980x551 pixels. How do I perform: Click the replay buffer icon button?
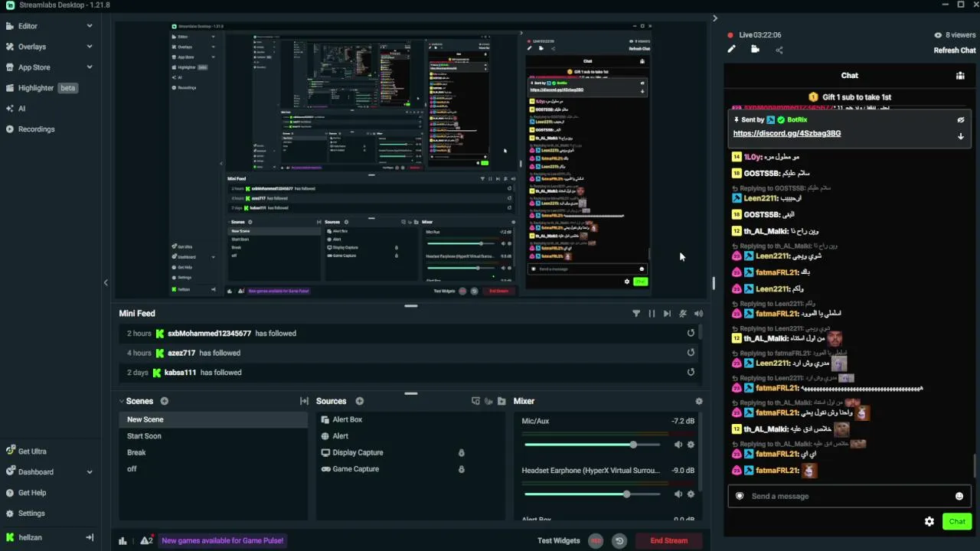[619, 540]
